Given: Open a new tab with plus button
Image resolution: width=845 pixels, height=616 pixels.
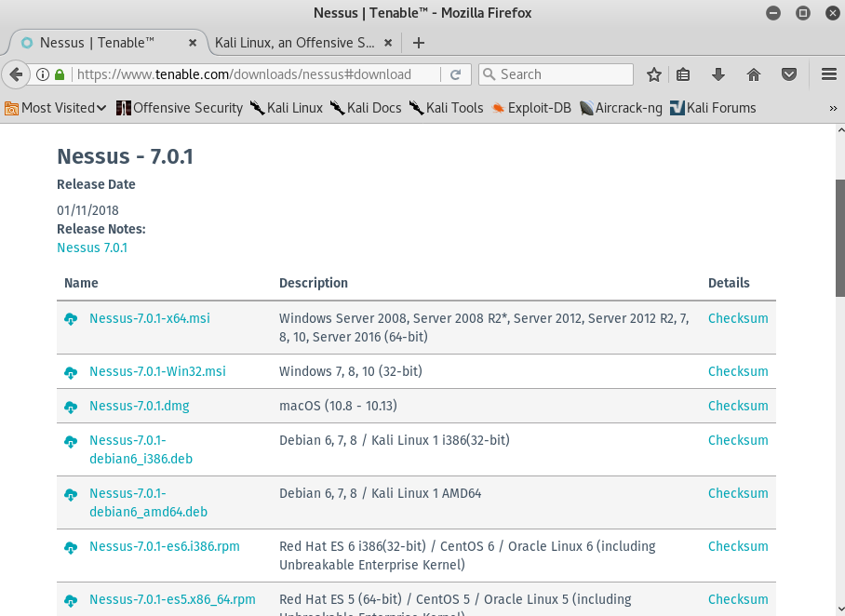Looking at the screenshot, I should 419,43.
